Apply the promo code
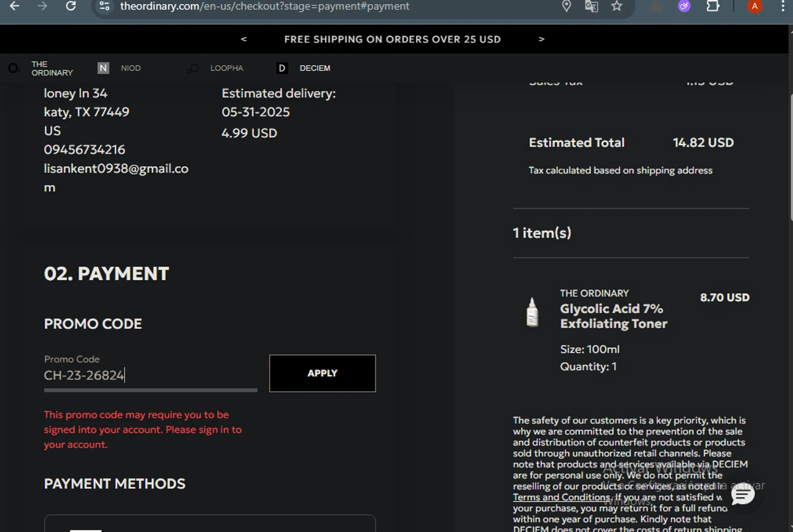793x532 pixels. click(x=322, y=374)
